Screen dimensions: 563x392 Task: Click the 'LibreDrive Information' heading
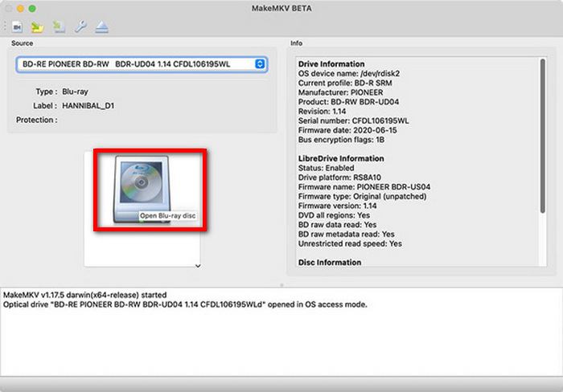(341, 158)
